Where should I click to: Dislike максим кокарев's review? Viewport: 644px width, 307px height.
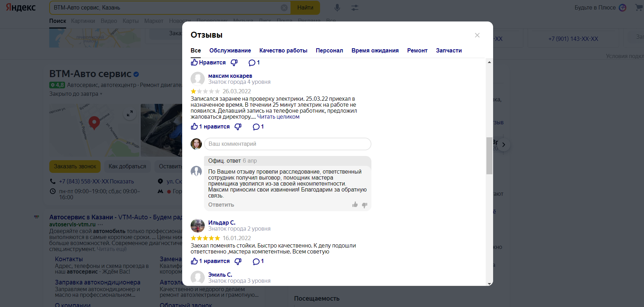point(238,127)
